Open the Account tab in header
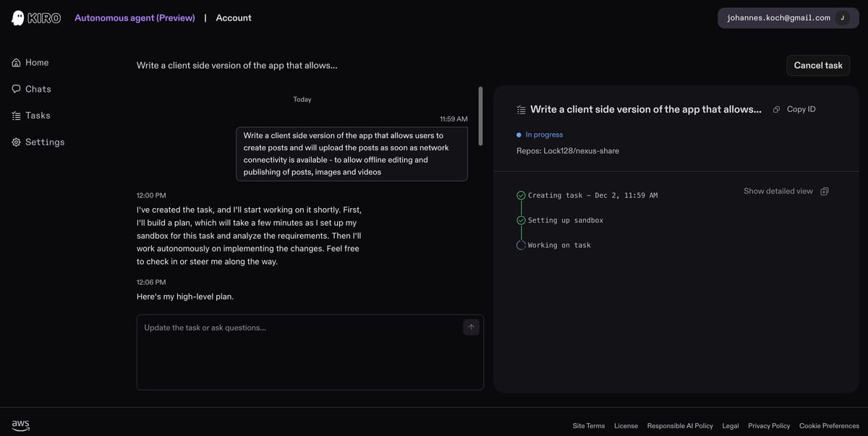The height and width of the screenshot is (436, 868). pos(234,18)
